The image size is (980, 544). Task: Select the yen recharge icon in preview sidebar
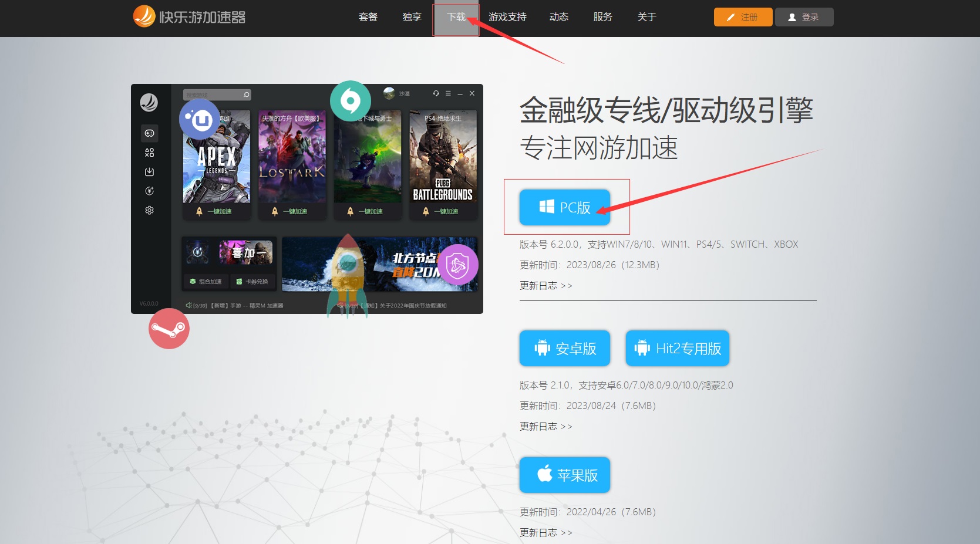coord(149,191)
